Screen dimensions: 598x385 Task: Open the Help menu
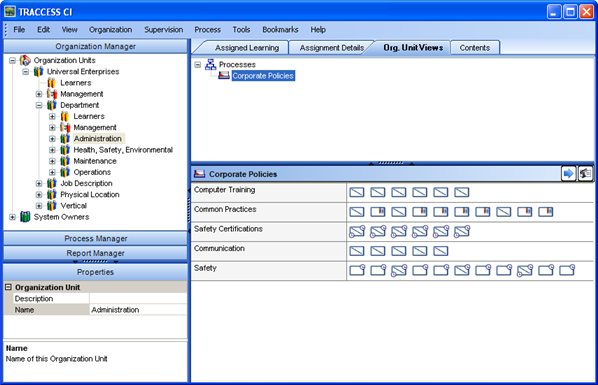318,29
